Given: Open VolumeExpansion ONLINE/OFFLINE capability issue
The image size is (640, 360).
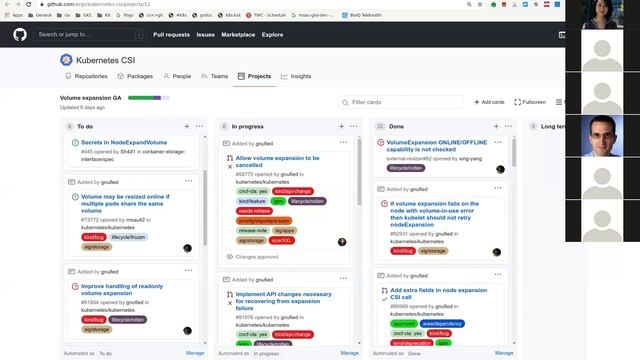Looking at the screenshot, I should (x=437, y=146).
